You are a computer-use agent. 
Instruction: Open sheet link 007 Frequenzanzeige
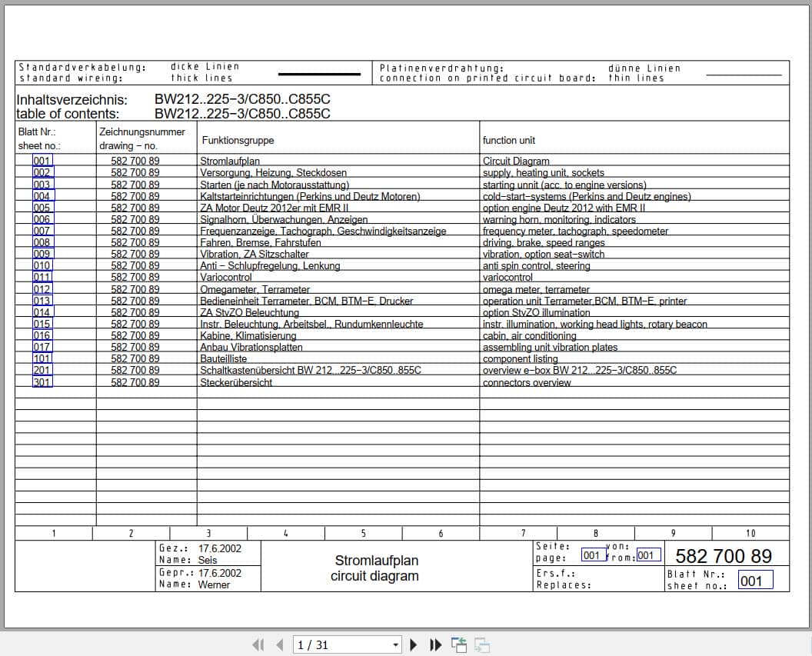(42, 231)
